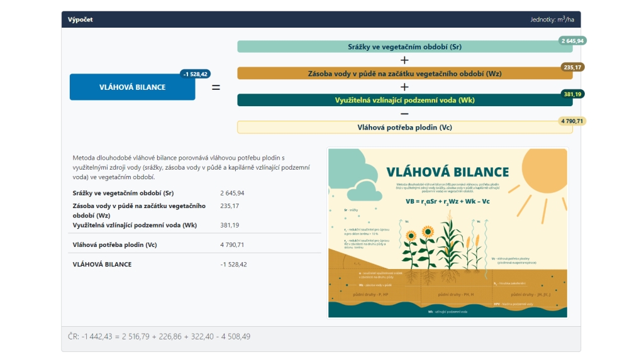The width and height of the screenshot is (644, 362).
Task: Click the Zásoba vody v půdě (Wz) bar
Action: (404, 74)
